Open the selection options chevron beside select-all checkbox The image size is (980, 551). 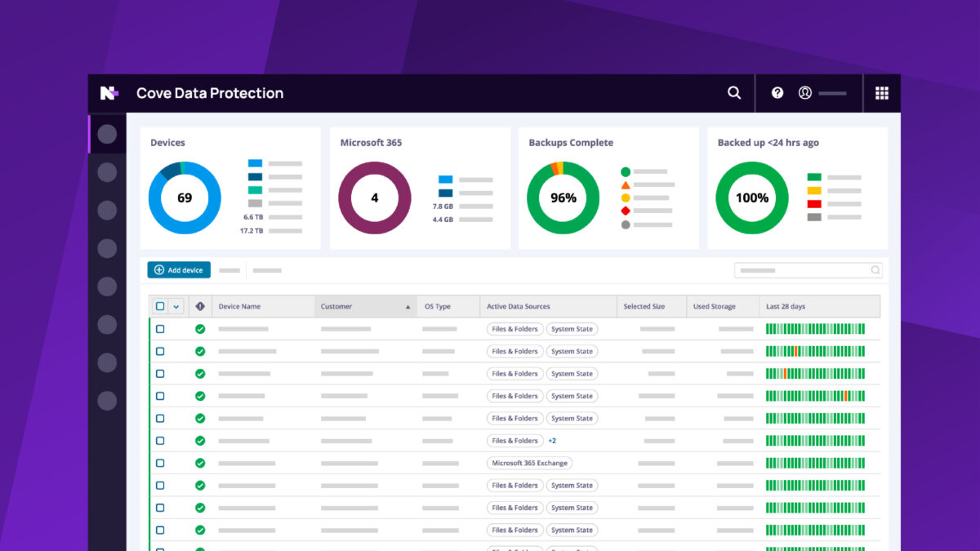pyautogui.click(x=175, y=304)
